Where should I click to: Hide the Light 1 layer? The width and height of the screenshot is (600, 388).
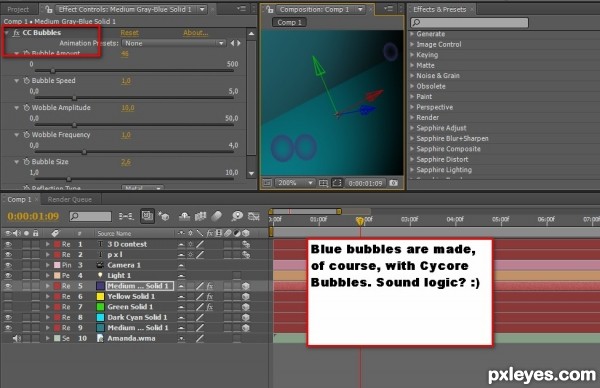tap(8, 276)
